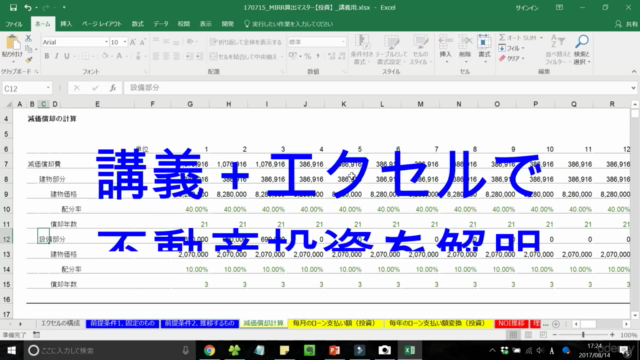
Task: Click the Page Layout view icon in the status bar
Action: click(528, 335)
